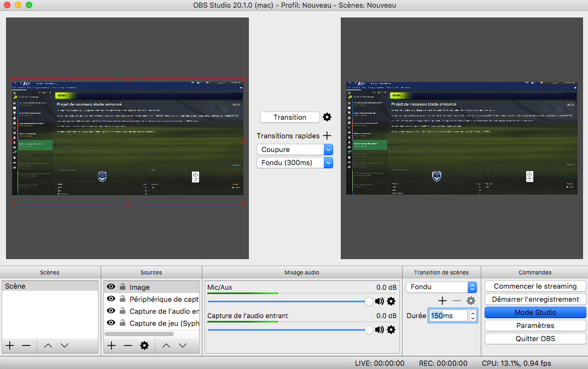
Task: Click Commencer le streaming
Action: pyautogui.click(x=535, y=286)
